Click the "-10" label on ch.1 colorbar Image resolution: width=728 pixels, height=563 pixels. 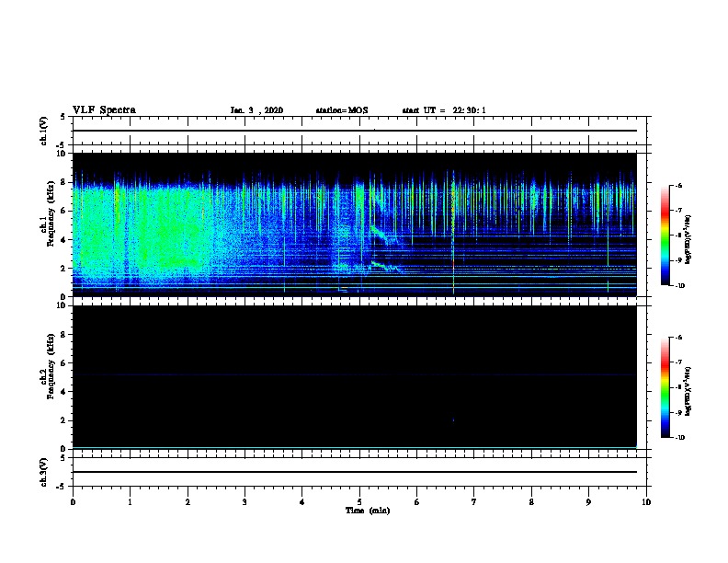679,285
